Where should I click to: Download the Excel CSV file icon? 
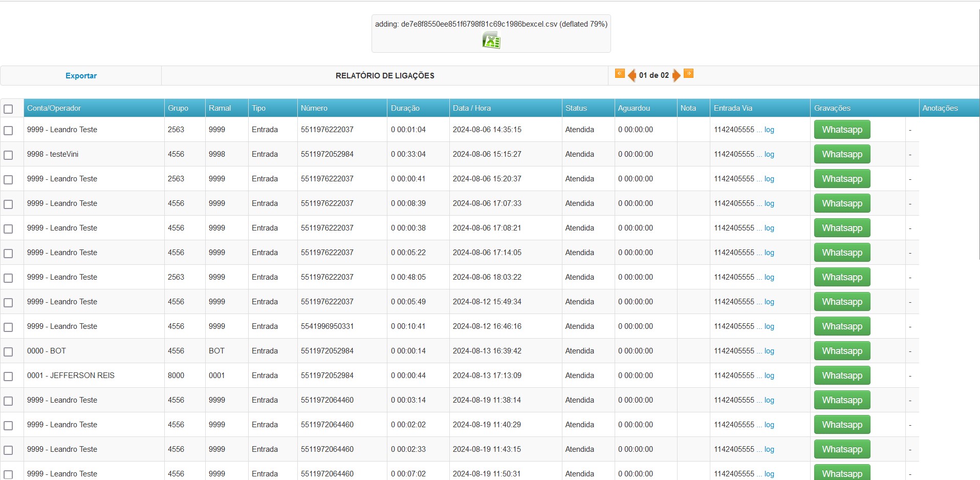(491, 40)
